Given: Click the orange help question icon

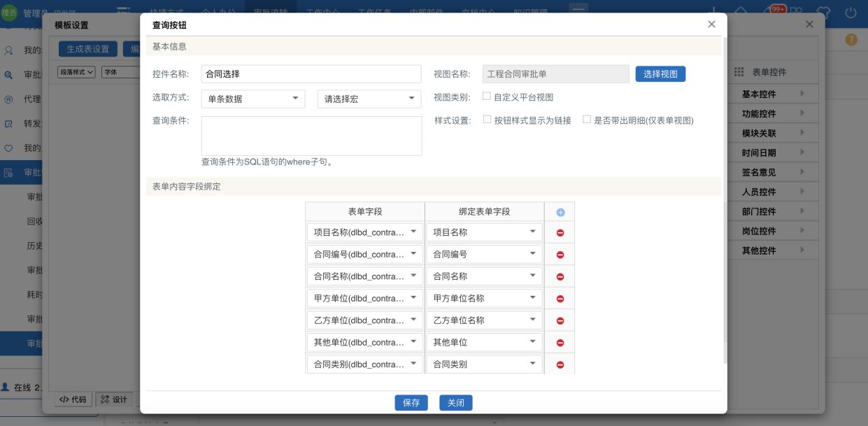Looking at the screenshot, I should click(851, 40).
